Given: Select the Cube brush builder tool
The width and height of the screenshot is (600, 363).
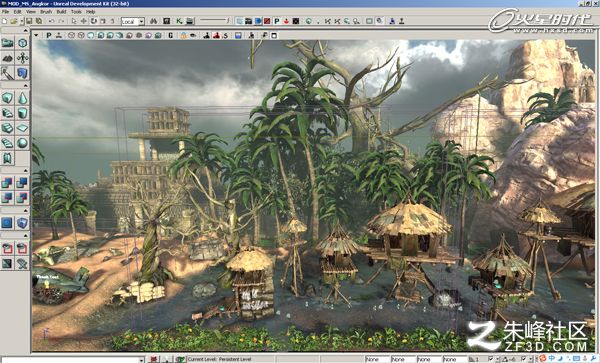Looking at the screenshot, I should tap(7, 98).
